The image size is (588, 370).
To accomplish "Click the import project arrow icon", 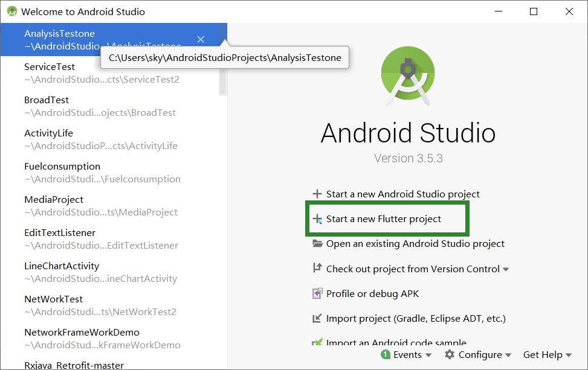I will [x=317, y=318].
